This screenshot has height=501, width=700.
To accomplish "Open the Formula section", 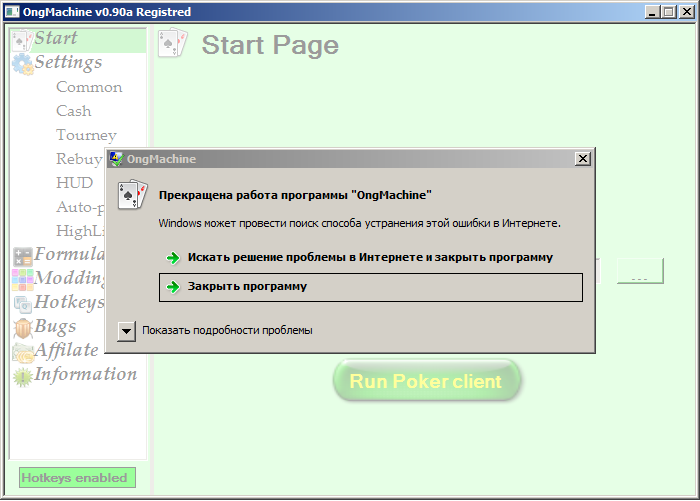I will pos(69,255).
